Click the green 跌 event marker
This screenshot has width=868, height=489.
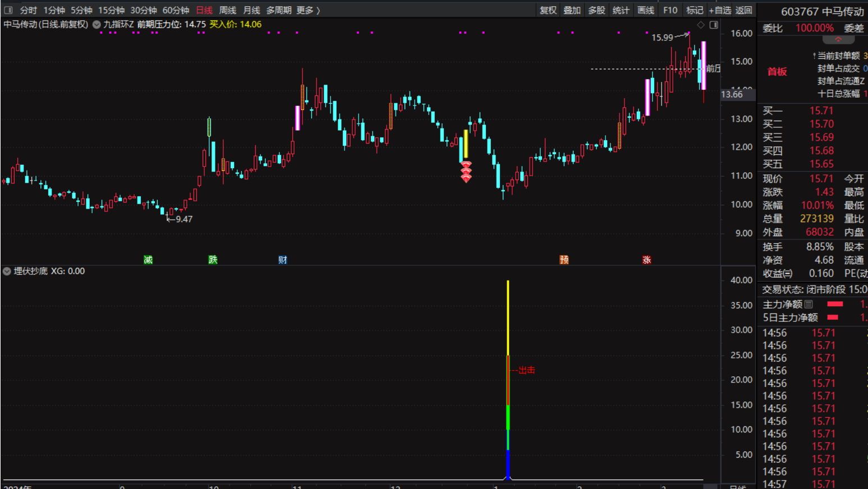click(x=213, y=260)
